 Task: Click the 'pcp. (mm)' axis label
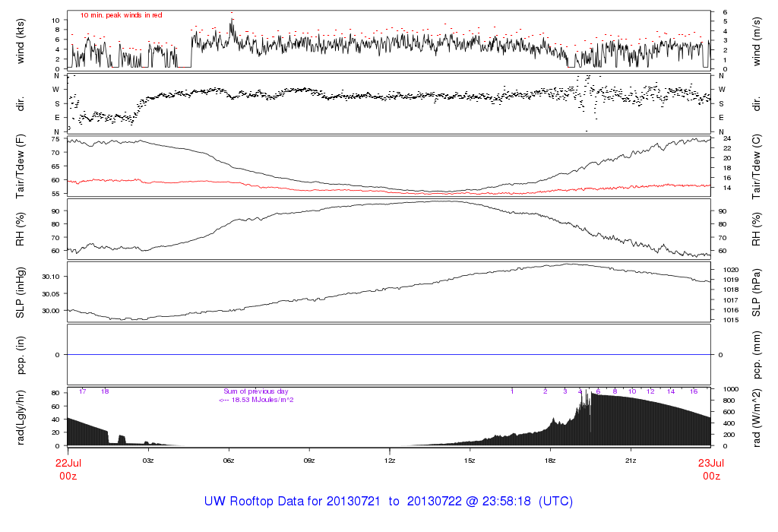pos(757,355)
